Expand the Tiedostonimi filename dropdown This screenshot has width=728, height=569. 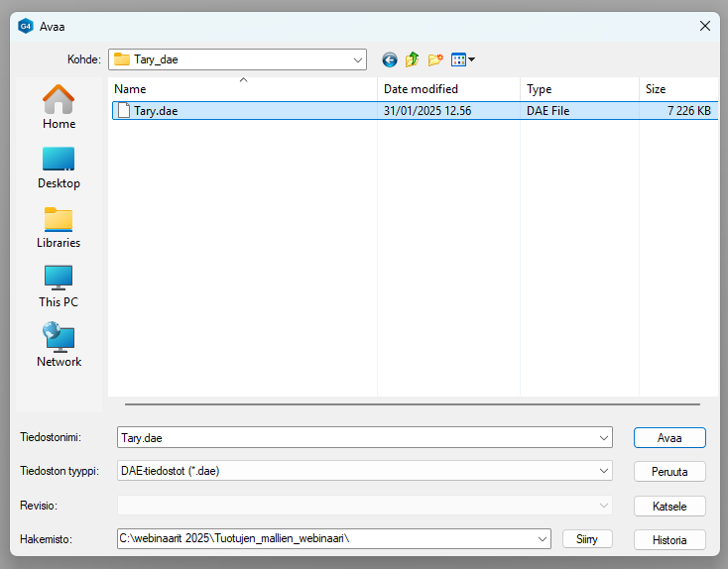click(x=604, y=437)
